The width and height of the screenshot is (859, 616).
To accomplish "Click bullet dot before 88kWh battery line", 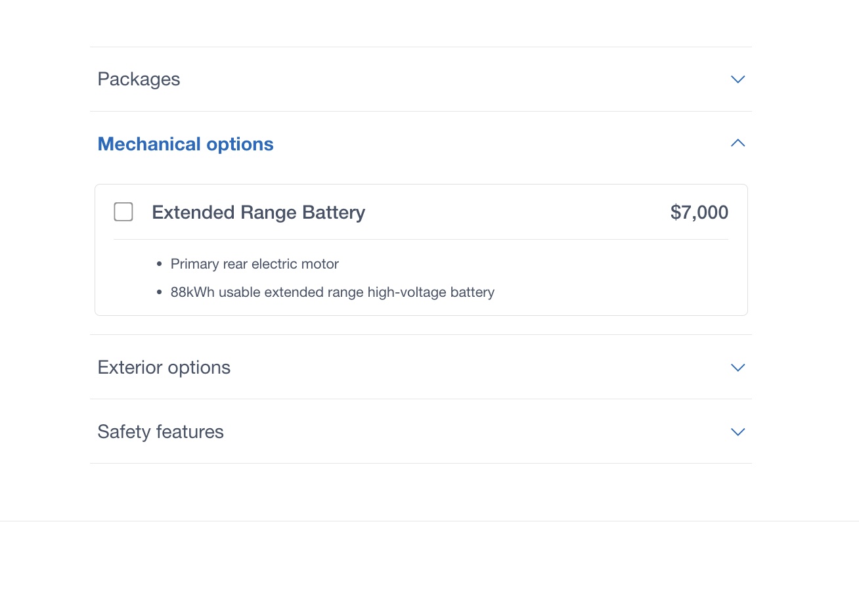I will coord(160,292).
